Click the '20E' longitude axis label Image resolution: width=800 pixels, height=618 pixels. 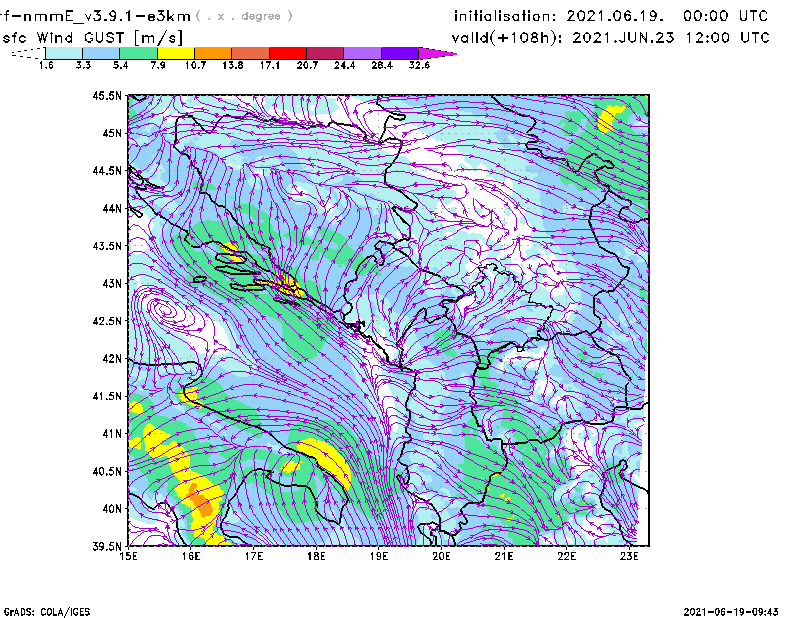tap(441, 556)
